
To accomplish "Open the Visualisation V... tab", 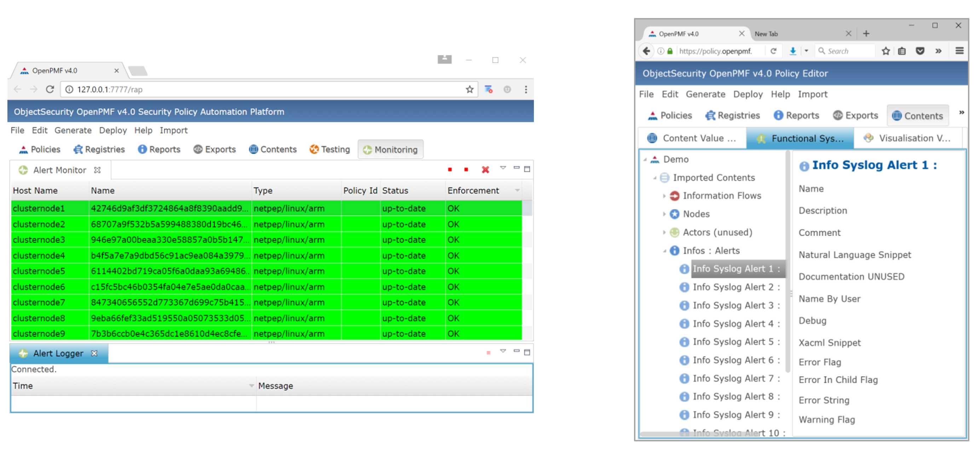I will tap(908, 138).
